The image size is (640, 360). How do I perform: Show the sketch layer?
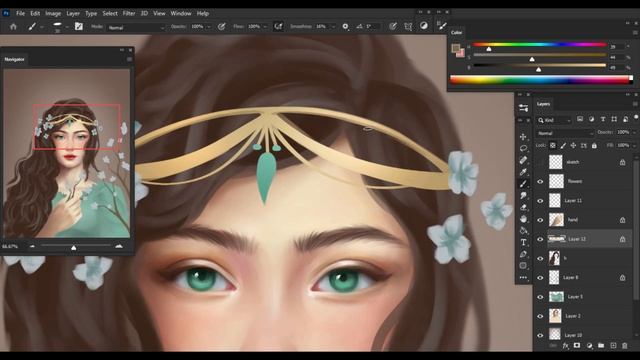click(x=540, y=162)
